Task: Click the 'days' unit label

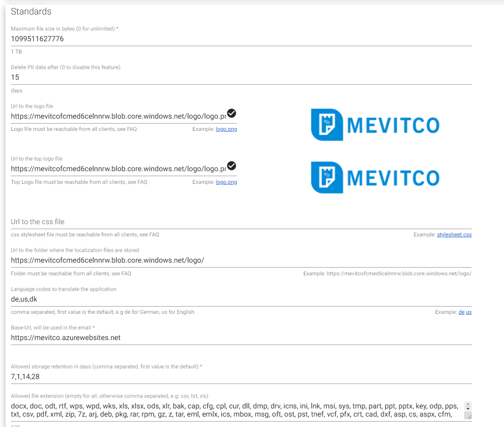Action: [x=16, y=91]
